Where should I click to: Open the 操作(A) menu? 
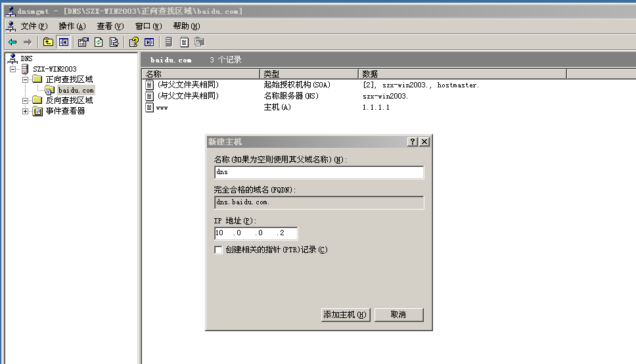tap(72, 26)
